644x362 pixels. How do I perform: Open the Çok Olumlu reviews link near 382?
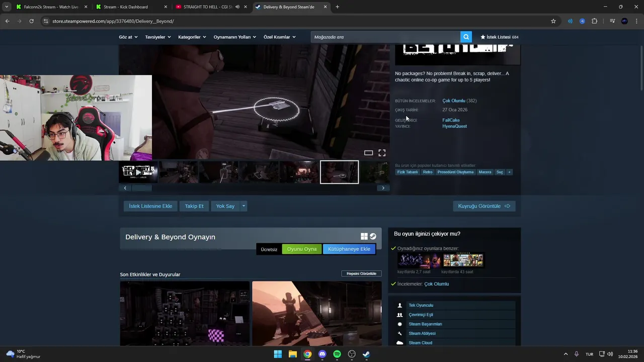[x=454, y=101]
